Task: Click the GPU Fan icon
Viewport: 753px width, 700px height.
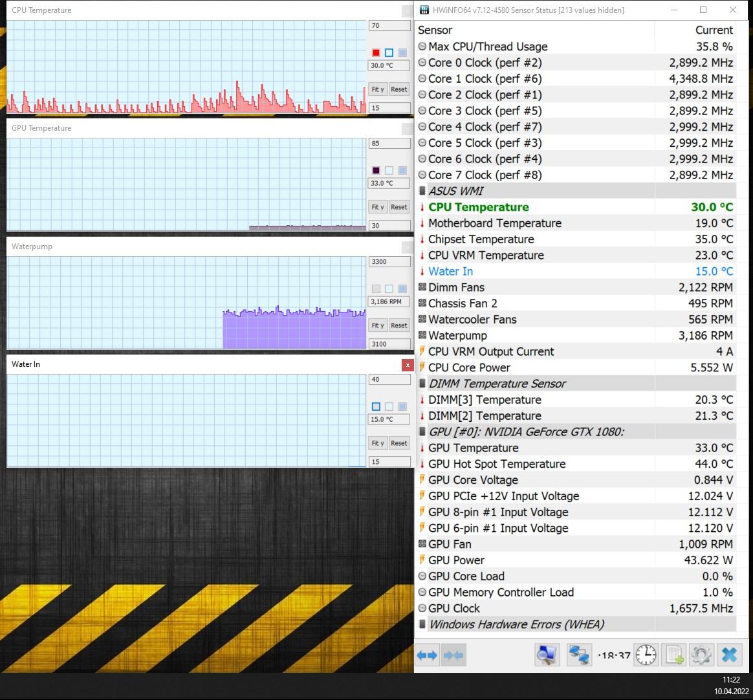Action: (422, 543)
